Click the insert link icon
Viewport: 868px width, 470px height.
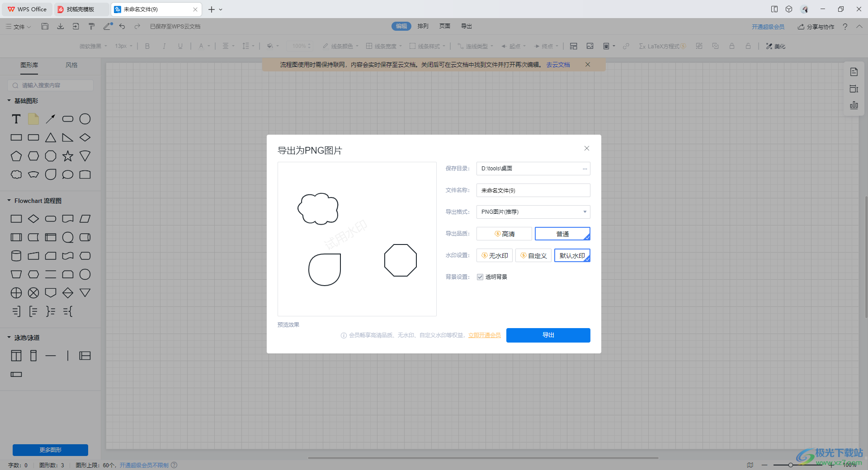(626, 46)
